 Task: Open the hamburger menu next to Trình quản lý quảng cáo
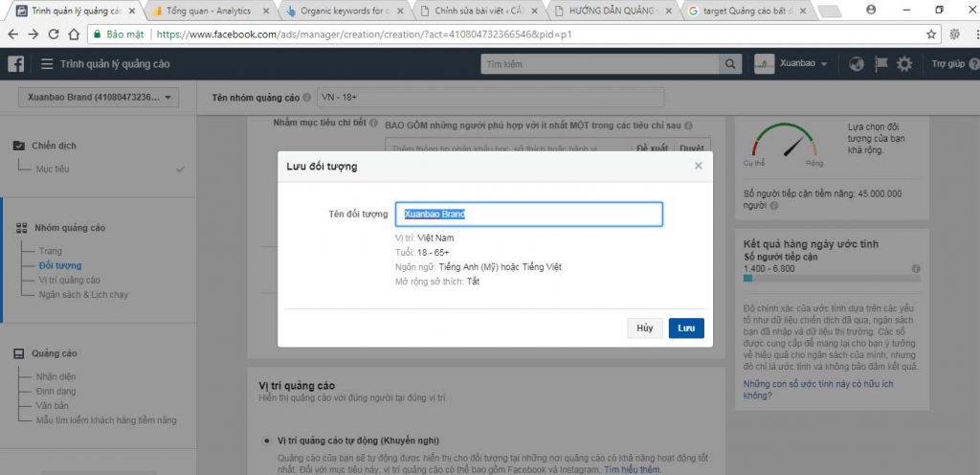[47, 64]
